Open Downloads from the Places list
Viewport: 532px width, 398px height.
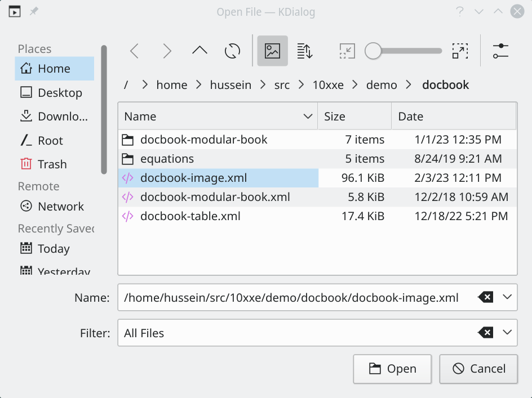click(54, 117)
